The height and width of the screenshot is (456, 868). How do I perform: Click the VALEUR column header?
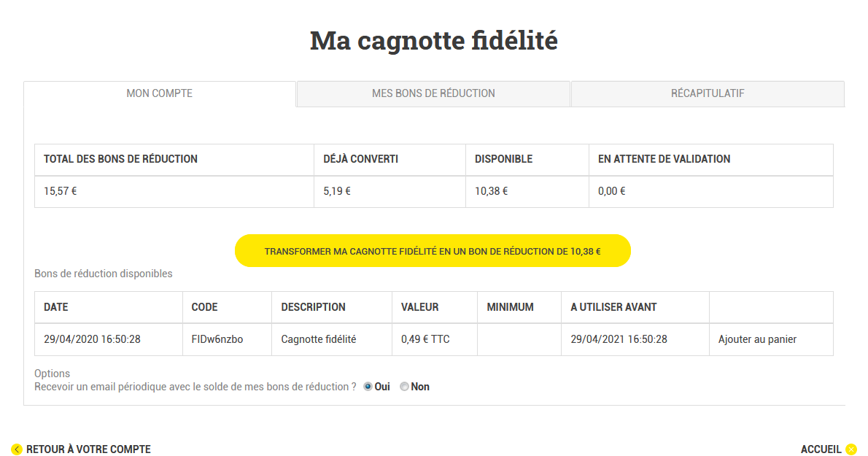point(419,307)
